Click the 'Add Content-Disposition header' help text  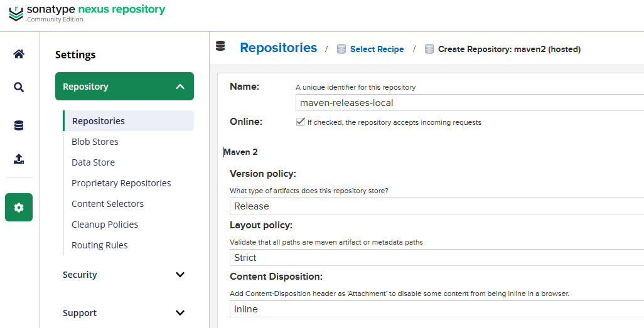(x=399, y=294)
